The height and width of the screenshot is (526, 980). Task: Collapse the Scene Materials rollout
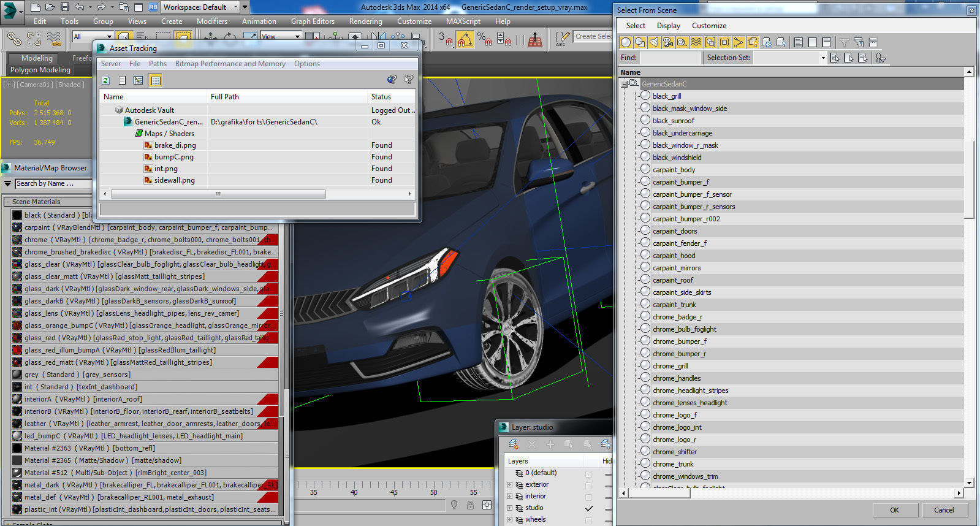pyautogui.click(x=8, y=202)
